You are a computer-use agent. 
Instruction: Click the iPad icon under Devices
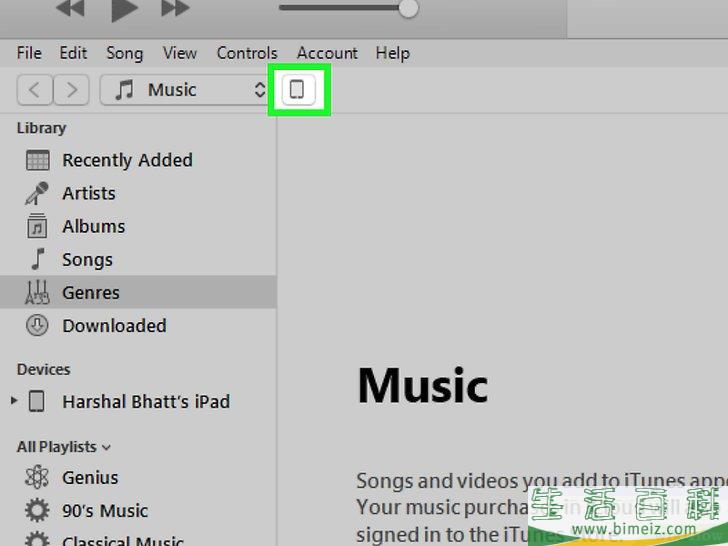37,401
